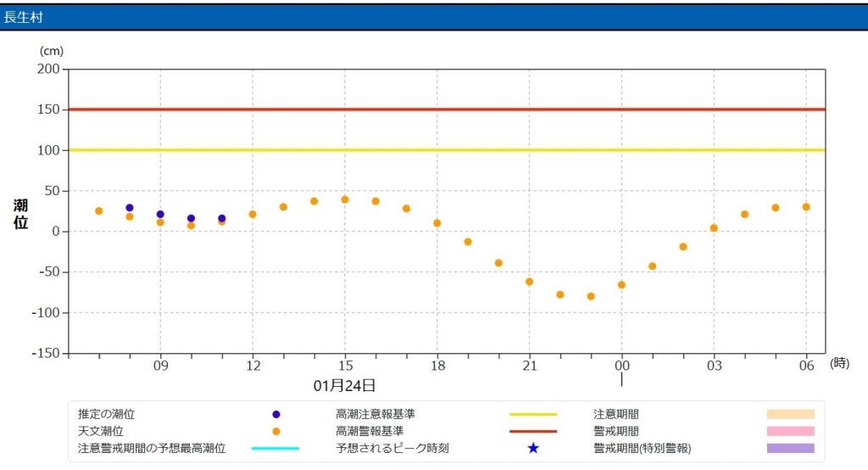Click the (時) unit label
The width and height of the screenshot is (868, 470).
[840, 364]
